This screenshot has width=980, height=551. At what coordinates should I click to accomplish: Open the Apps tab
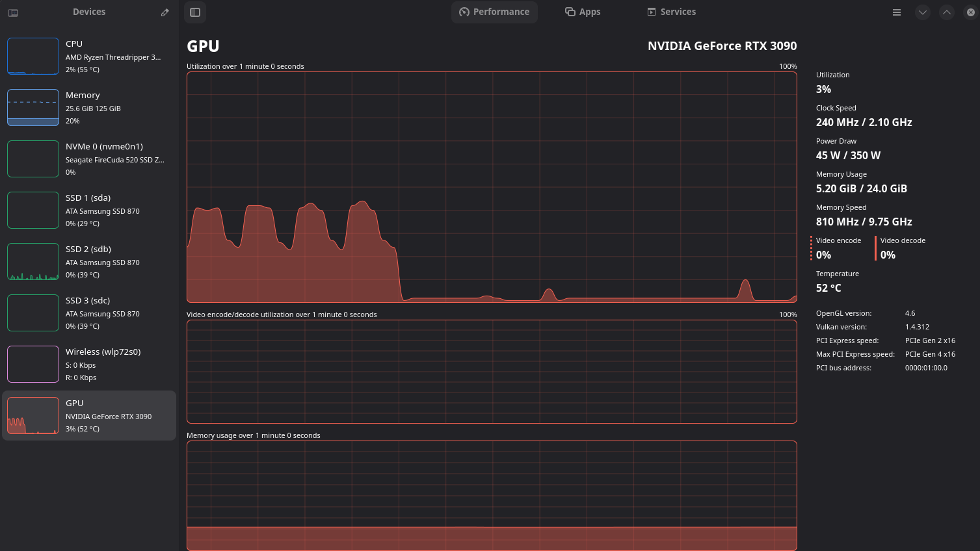tap(583, 12)
